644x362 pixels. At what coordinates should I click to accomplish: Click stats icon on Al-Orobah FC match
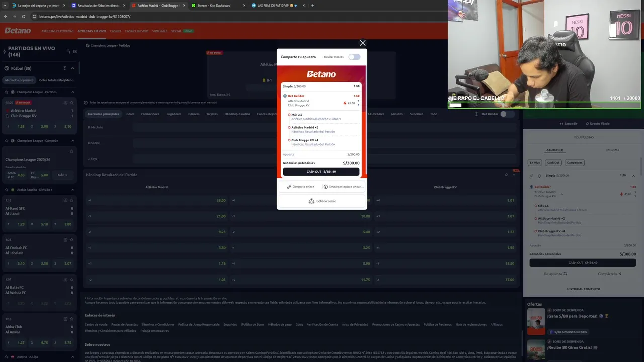tap(65, 240)
